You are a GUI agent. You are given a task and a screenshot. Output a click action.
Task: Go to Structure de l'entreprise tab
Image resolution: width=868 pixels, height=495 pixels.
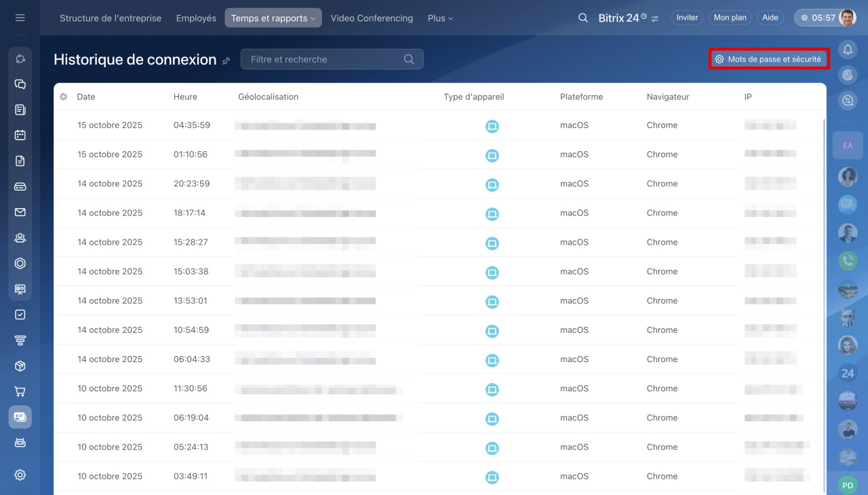[111, 18]
